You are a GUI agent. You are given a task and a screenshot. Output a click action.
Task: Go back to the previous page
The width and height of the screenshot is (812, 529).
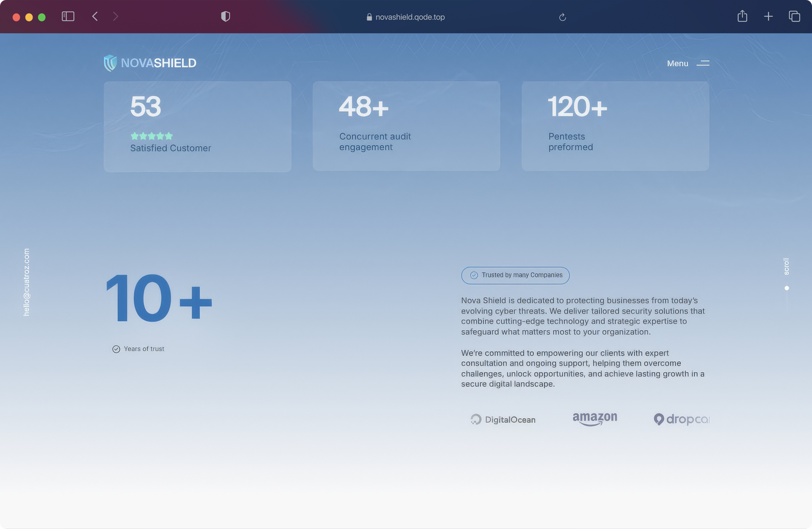pyautogui.click(x=95, y=17)
